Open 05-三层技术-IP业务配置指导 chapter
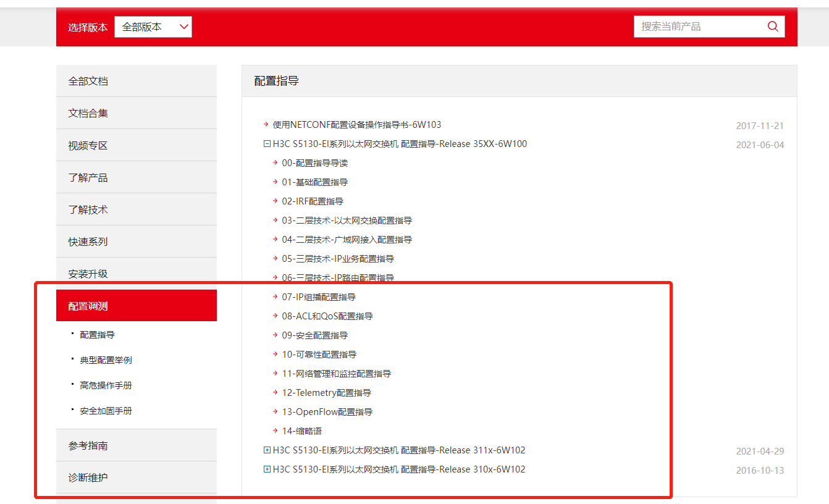 coord(338,259)
